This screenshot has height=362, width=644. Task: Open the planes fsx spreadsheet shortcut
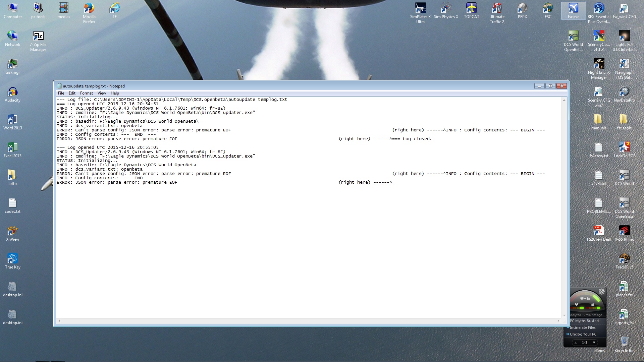pos(624,289)
